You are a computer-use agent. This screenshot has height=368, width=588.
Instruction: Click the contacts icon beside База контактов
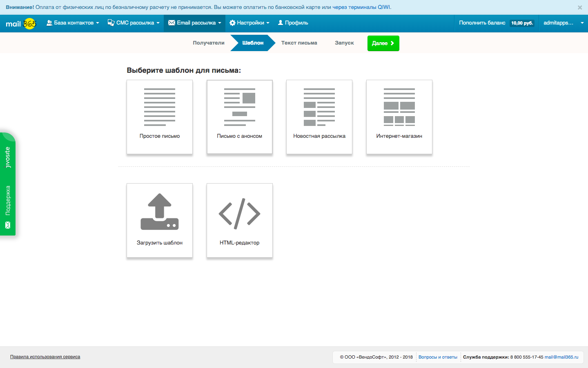pos(49,23)
